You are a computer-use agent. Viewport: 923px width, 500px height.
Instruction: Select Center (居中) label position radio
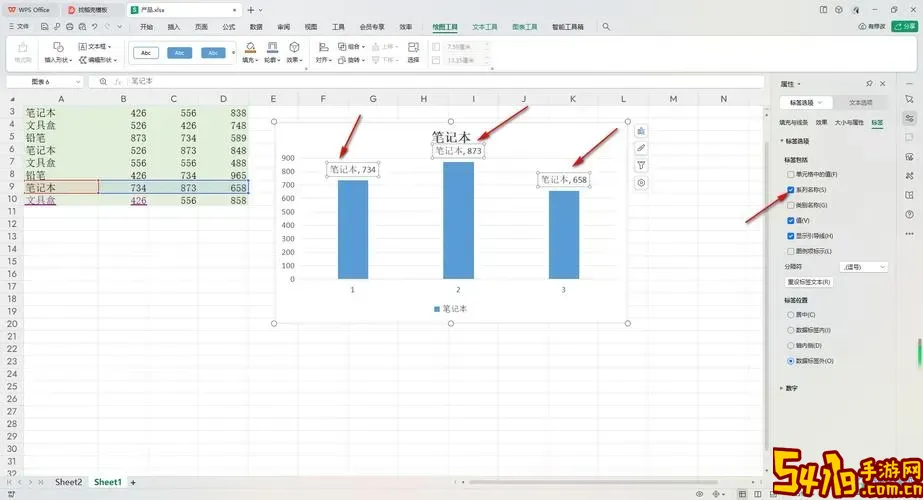coord(791,314)
